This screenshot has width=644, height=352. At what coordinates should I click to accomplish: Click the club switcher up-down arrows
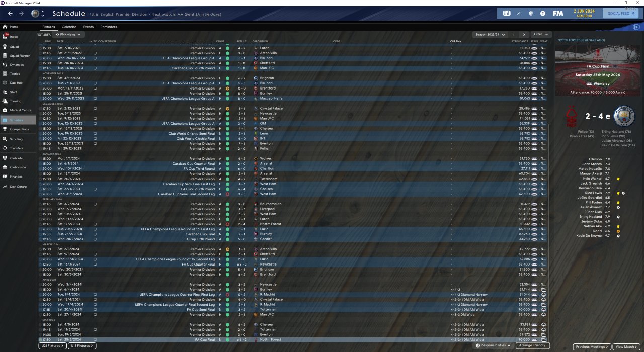pos(43,13)
